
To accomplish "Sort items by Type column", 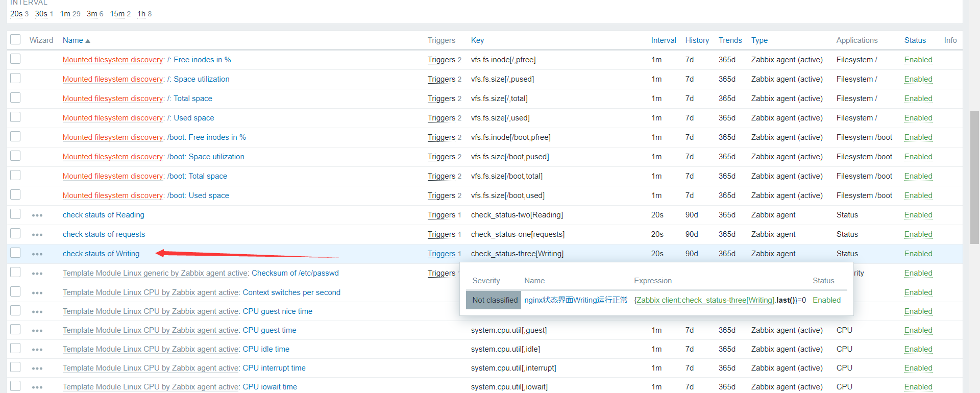I will pos(759,40).
